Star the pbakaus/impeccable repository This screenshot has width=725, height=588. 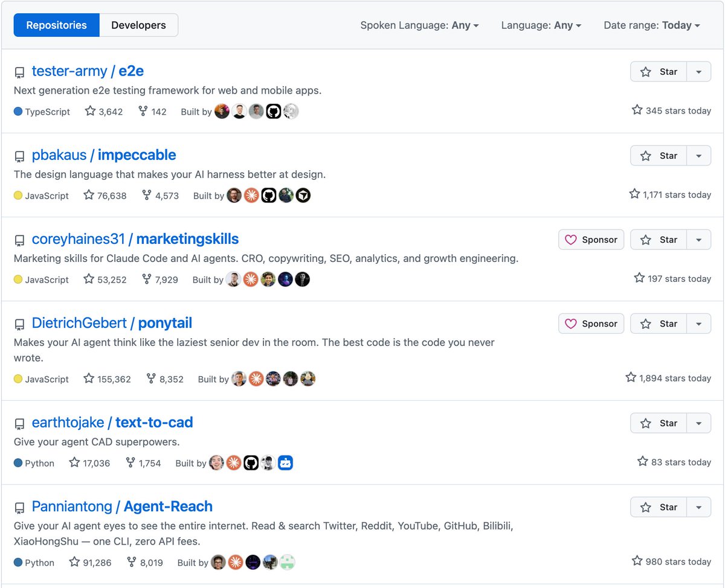tap(659, 156)
